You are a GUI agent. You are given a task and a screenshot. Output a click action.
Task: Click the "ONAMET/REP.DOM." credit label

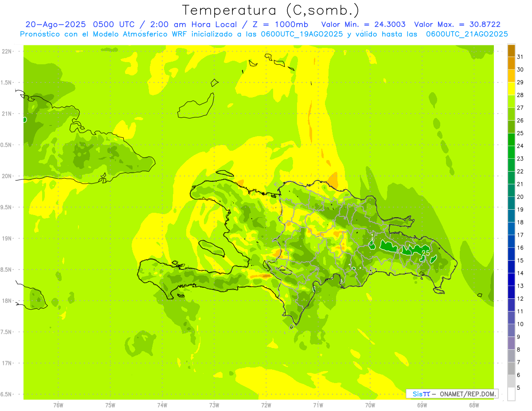click(x=468, y=394)
